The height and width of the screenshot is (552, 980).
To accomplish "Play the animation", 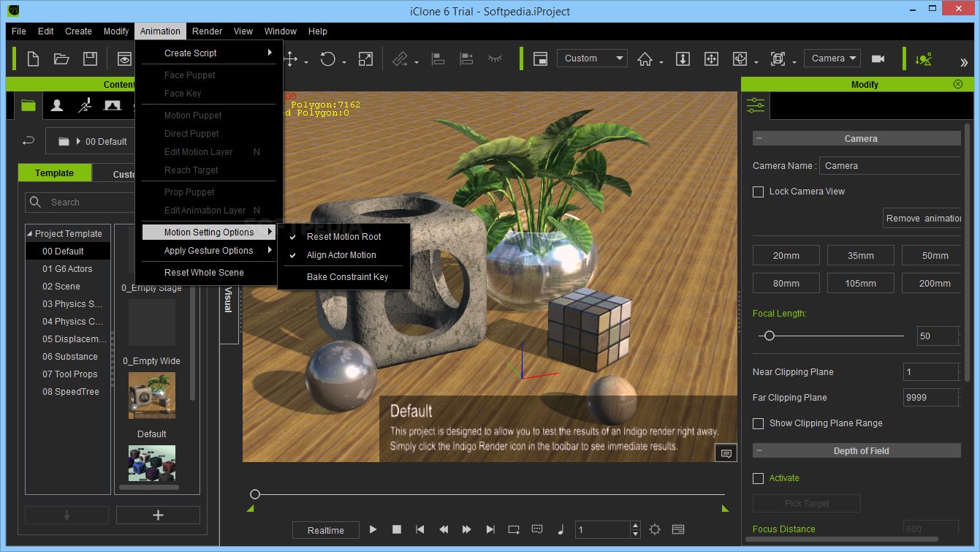I will pyautogui.click(x=373, y=530).
